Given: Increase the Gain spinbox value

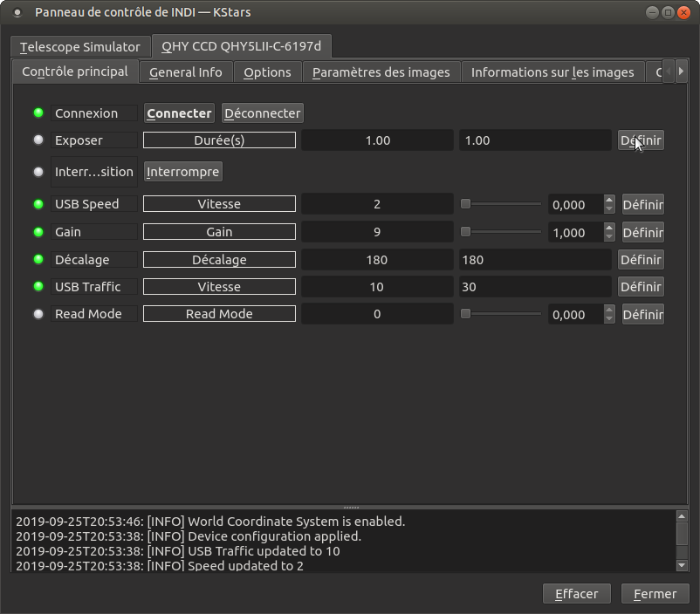Looking at the screenshot, I should (x=609, y=227).
